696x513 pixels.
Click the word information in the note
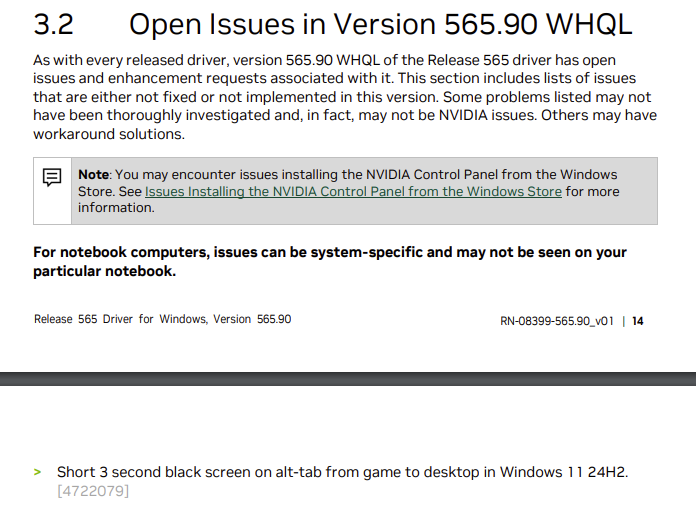coord(116,208)
